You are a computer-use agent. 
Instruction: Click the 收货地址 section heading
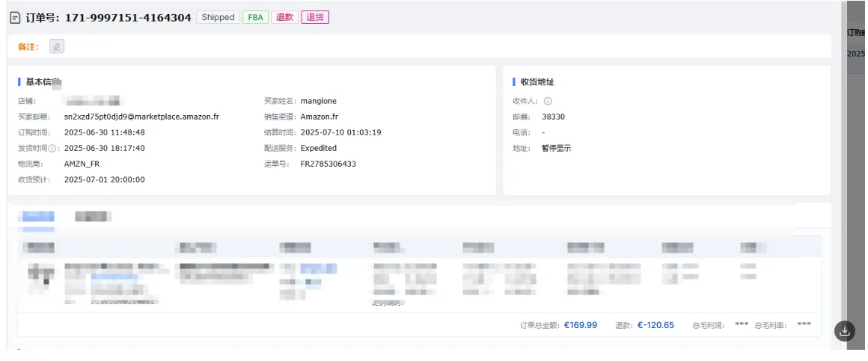tap(537, 81)
